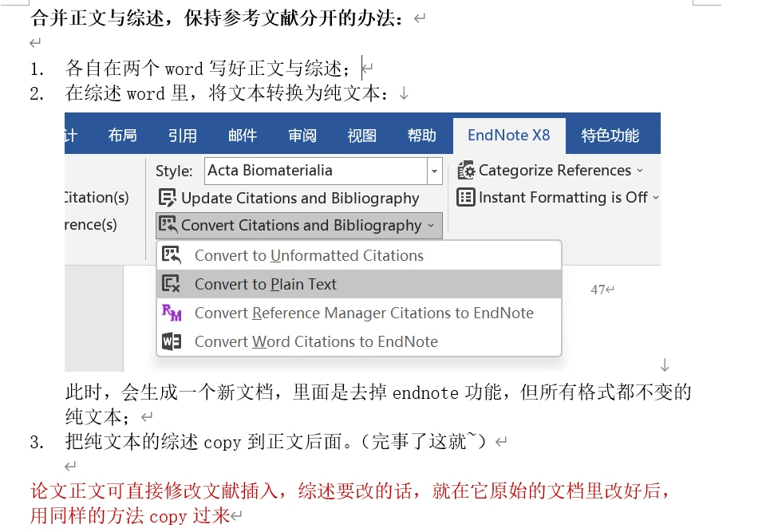Click Update Citations and Bibliography label
This screenshot has height=532, width=774.
click(300, 198)
